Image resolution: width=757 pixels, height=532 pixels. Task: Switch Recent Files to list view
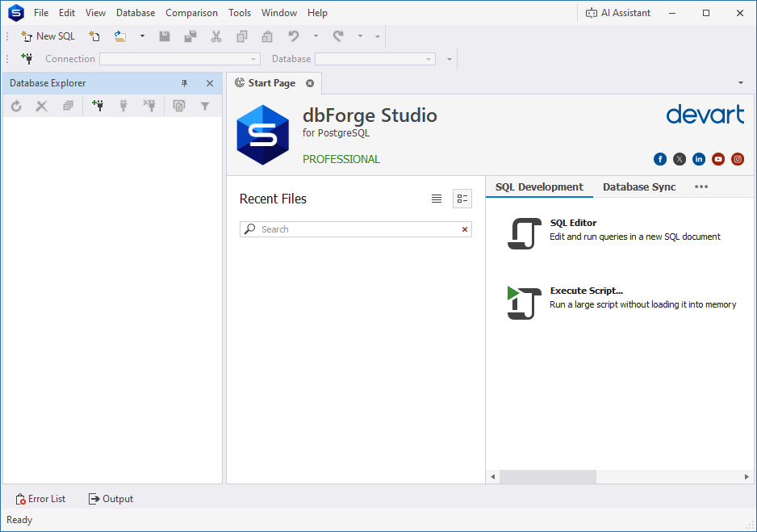[x=437, y=199]
